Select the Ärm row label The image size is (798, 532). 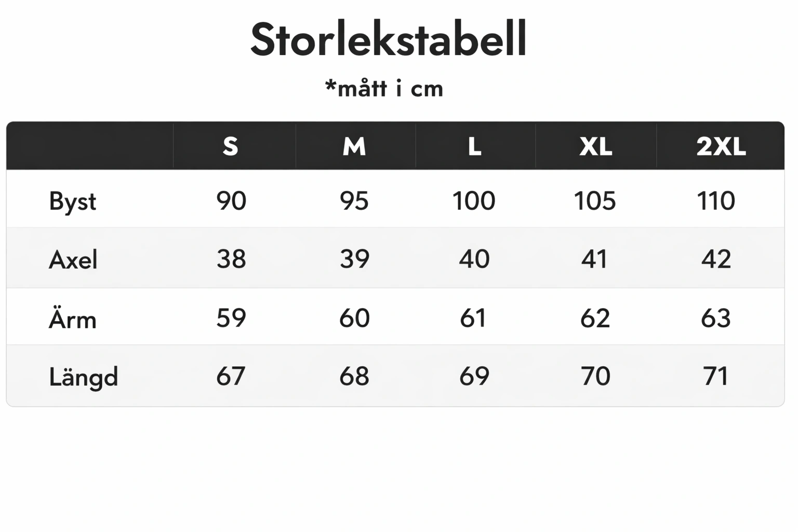73,318
